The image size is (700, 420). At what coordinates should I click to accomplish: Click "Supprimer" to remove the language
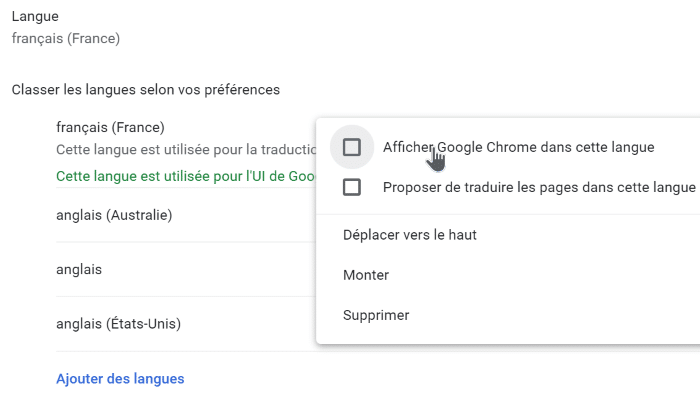pos(376,315)
